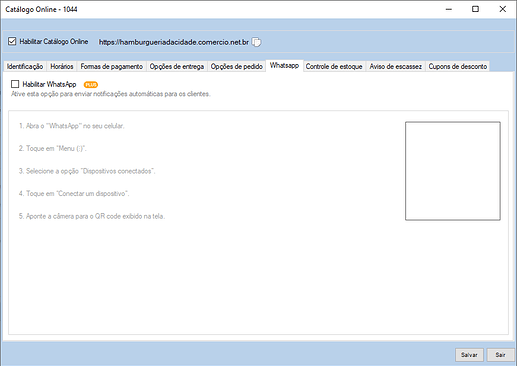Image resolution: width=517 pixels, height=366 pixels.
Task: Minimize the Catálogo Online window
Action: (x=449, y=9)
